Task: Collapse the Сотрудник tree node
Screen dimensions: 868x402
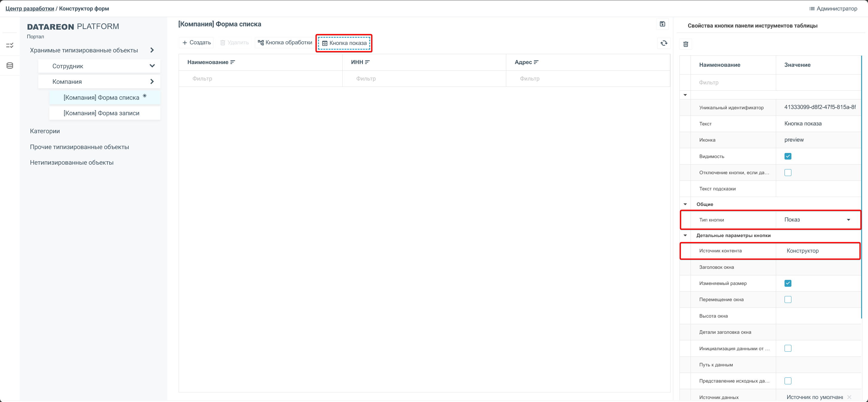Action: tap(152, 66)
